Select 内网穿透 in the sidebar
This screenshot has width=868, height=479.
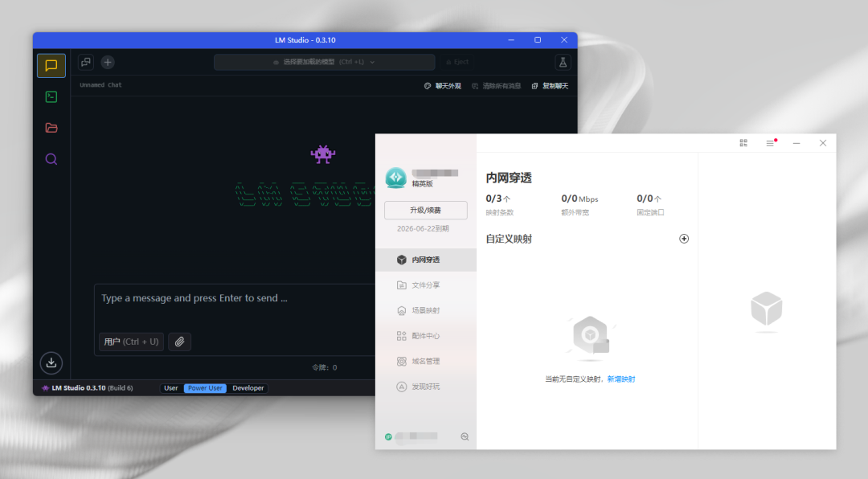(426, 260)
